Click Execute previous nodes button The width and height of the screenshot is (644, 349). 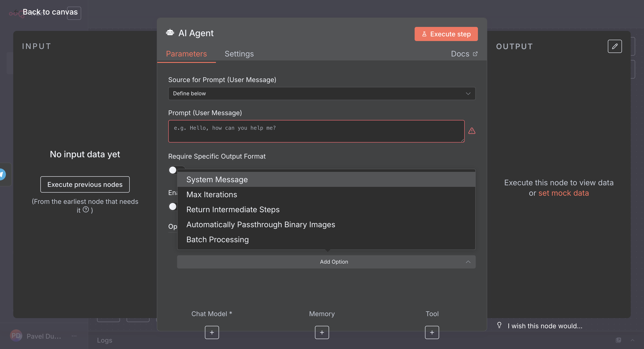(85, 184)
